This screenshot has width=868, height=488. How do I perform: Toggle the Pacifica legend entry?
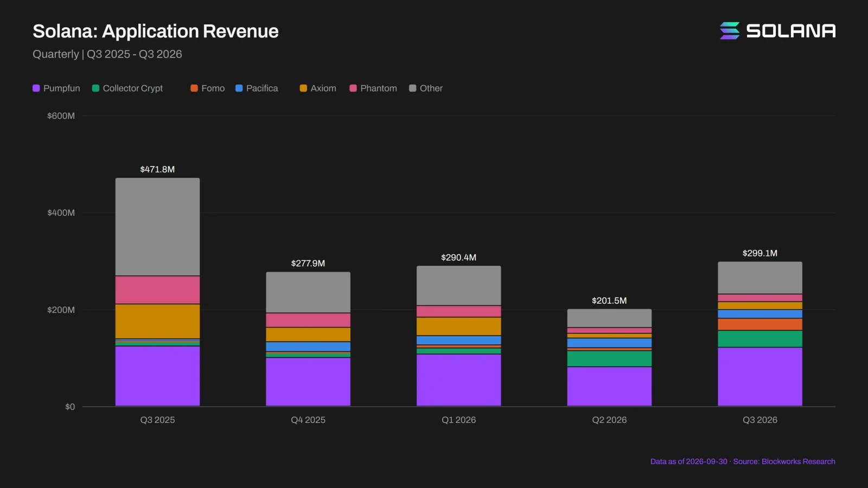(x=257, y=88)
